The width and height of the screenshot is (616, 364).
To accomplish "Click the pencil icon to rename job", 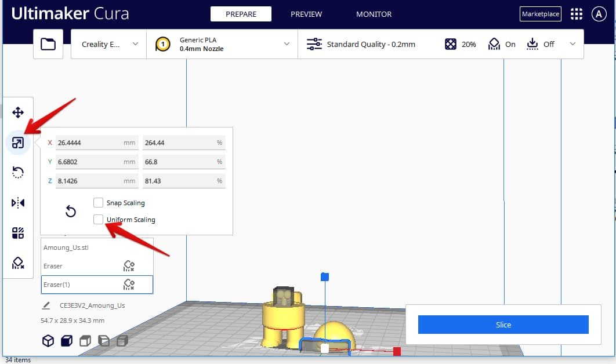I will click(x=46, y=305).
